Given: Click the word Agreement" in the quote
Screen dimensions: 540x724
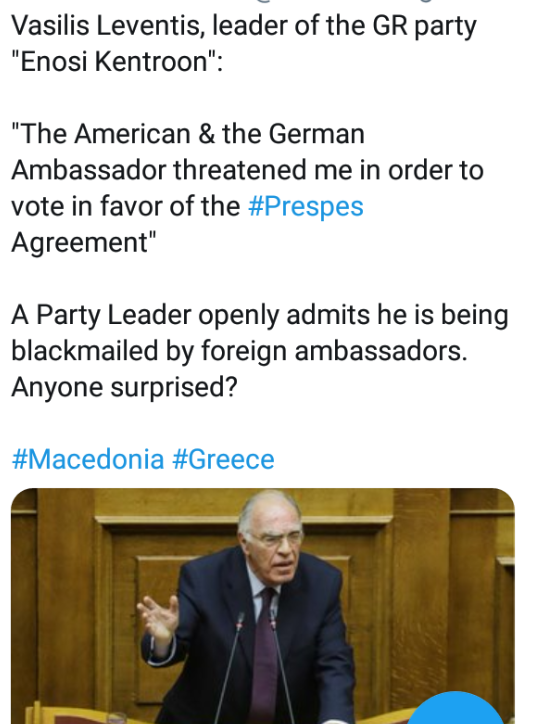Looking at the screenshot, I should coord(84,242).
